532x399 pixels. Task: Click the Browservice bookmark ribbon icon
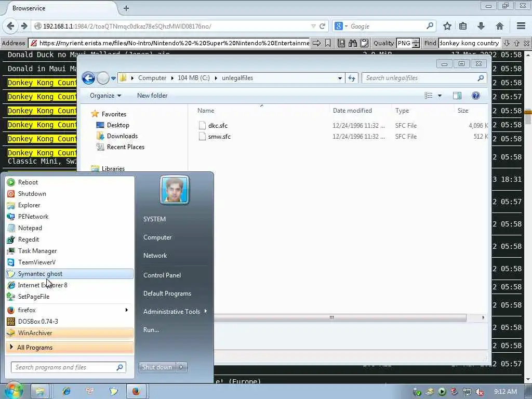point(328,43)
